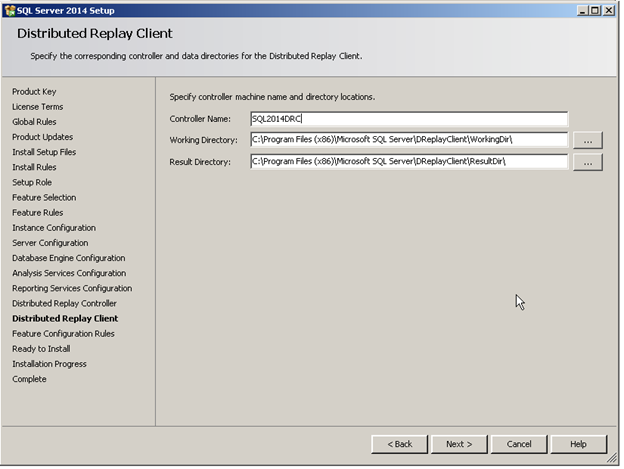
Task: Select the Ready to Install step
Action: 41,348
